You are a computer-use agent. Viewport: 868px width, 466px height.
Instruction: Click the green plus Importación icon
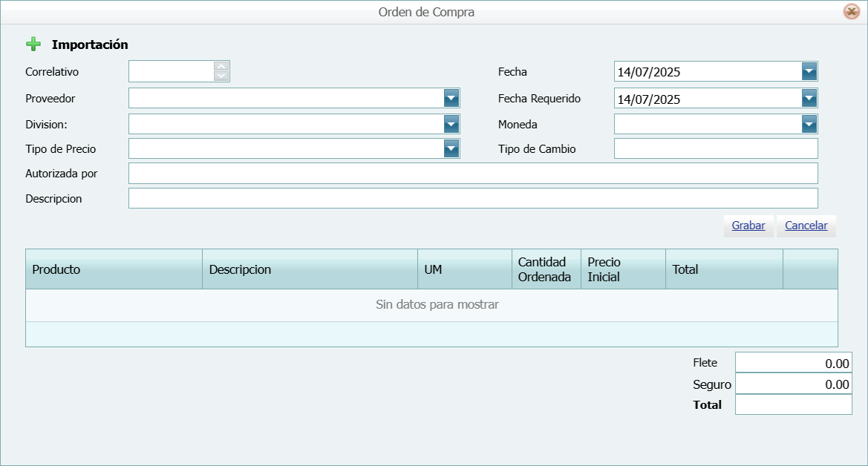pyautogui.click(x=33, y=45)
